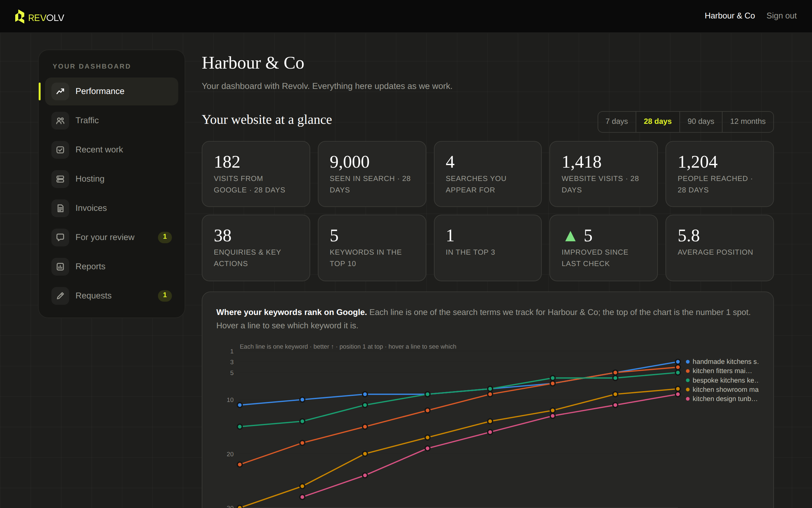The image size is (812, 508).
Task: Click Harbour & Co account name in header
Action: coord(730,16)
